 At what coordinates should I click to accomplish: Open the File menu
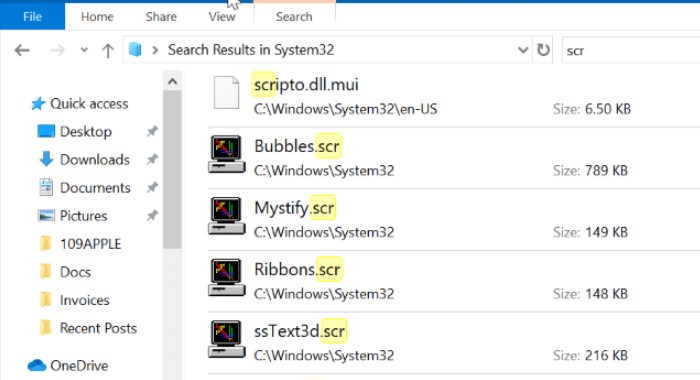point(32,17)
